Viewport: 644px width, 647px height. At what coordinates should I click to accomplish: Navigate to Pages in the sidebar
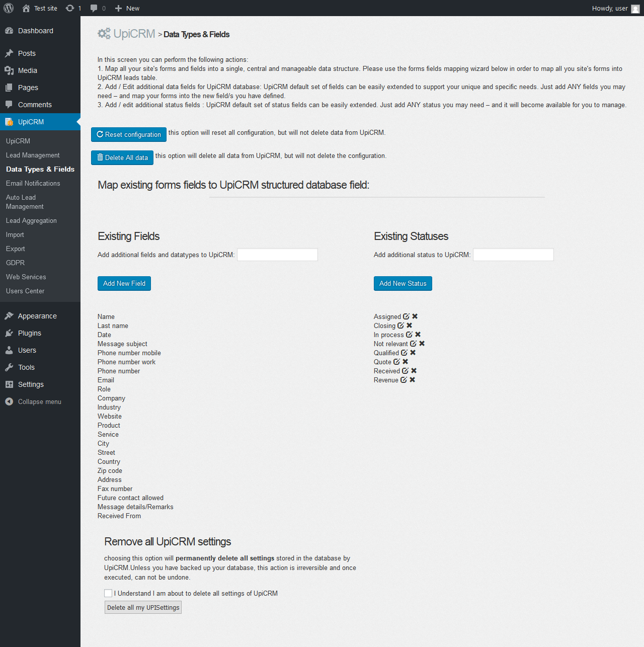click(x=40, y=88)
